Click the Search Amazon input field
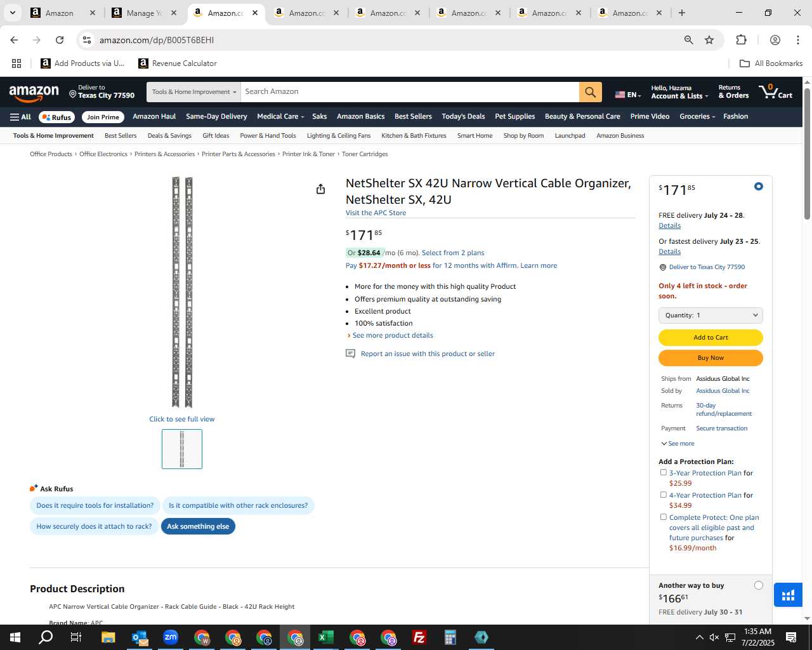 tap(410, 92)
